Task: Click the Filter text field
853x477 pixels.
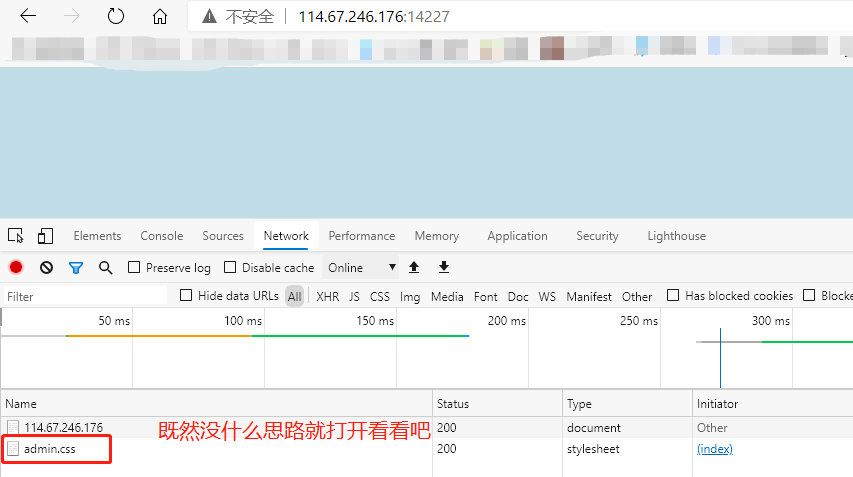Action: pyautogui.click(x=85, y=296)
